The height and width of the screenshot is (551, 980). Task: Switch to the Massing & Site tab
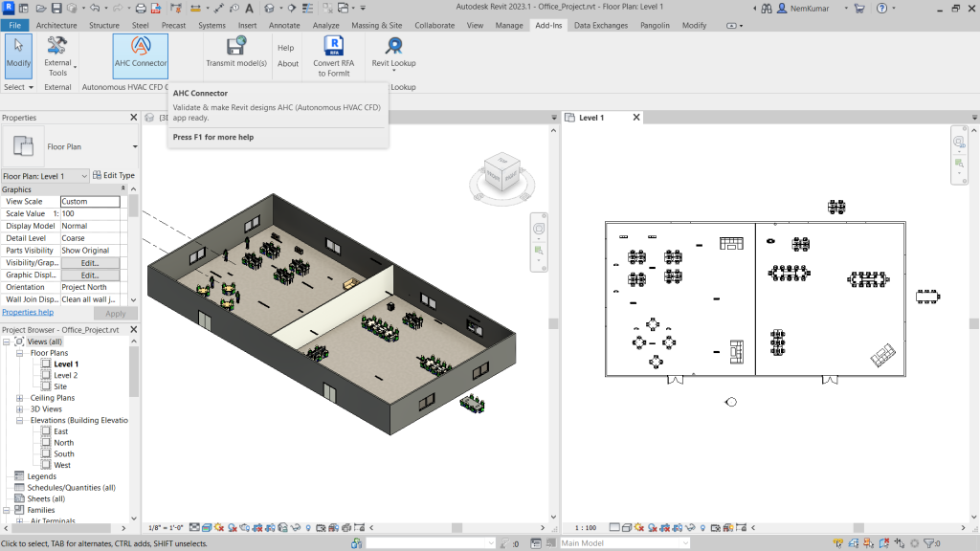tap(377, 25)
